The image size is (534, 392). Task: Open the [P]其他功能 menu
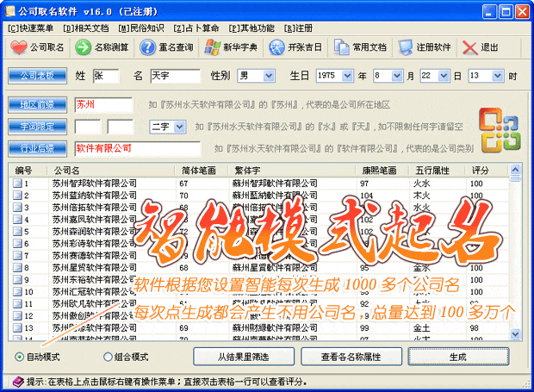[x=251, y=28]
